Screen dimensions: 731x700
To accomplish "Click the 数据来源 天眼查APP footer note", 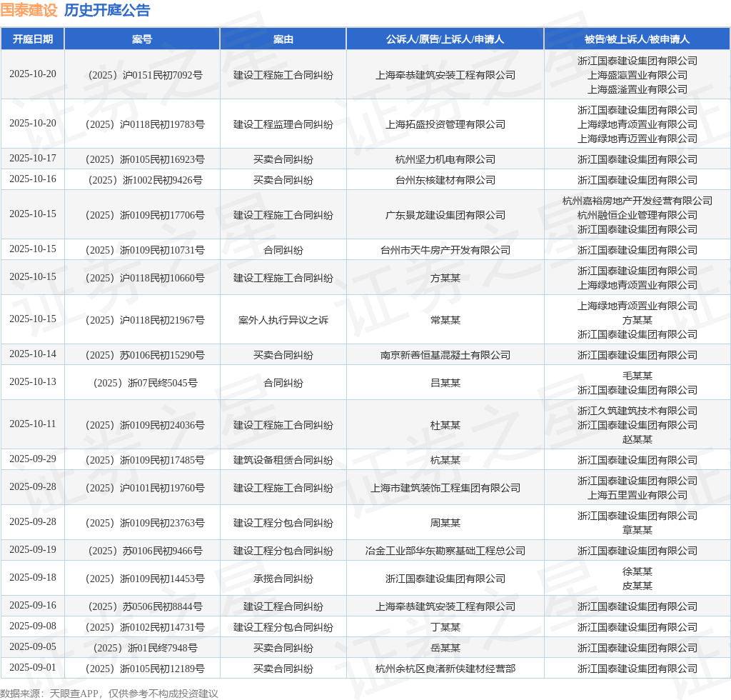I will point(109,694).
